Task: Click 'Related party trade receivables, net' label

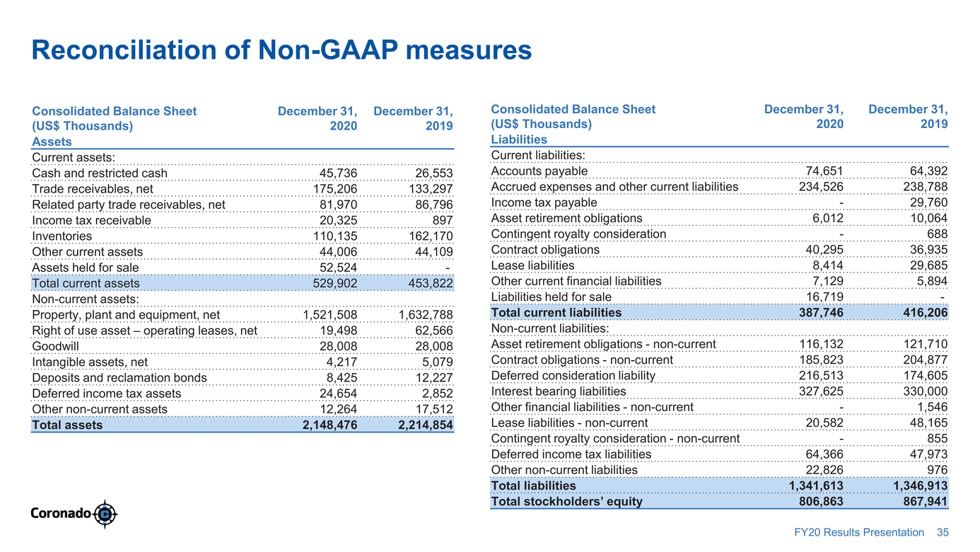Action: [x=129, y=205]
